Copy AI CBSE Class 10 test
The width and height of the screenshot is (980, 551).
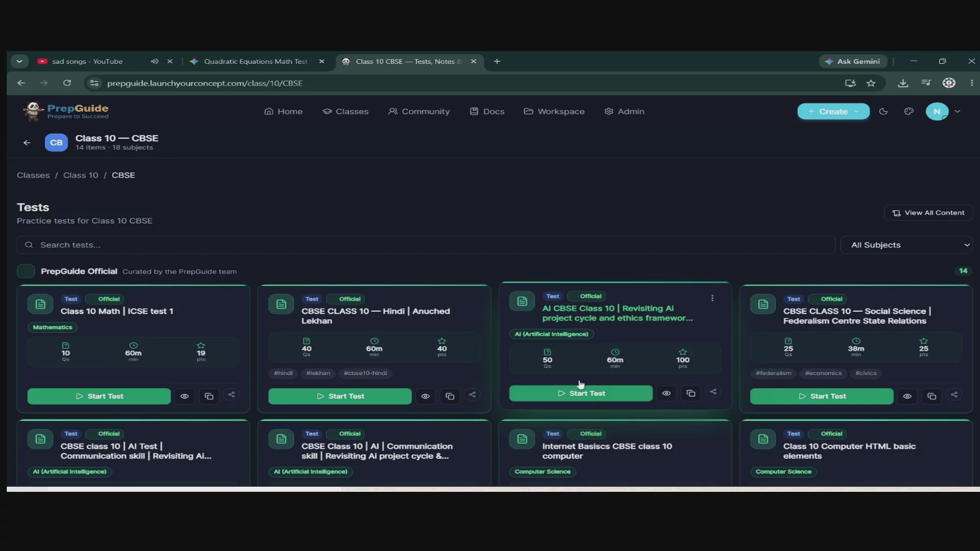coord(691,393)
